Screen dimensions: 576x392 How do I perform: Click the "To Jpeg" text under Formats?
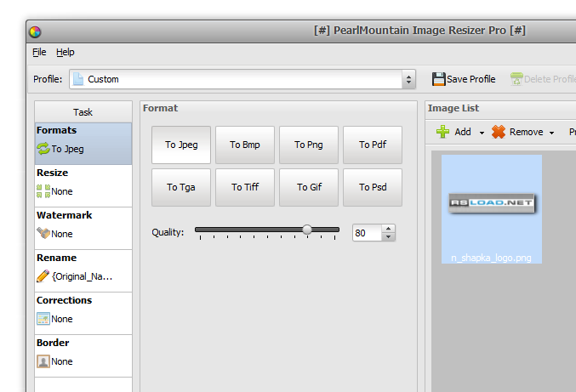pos(67,149)
